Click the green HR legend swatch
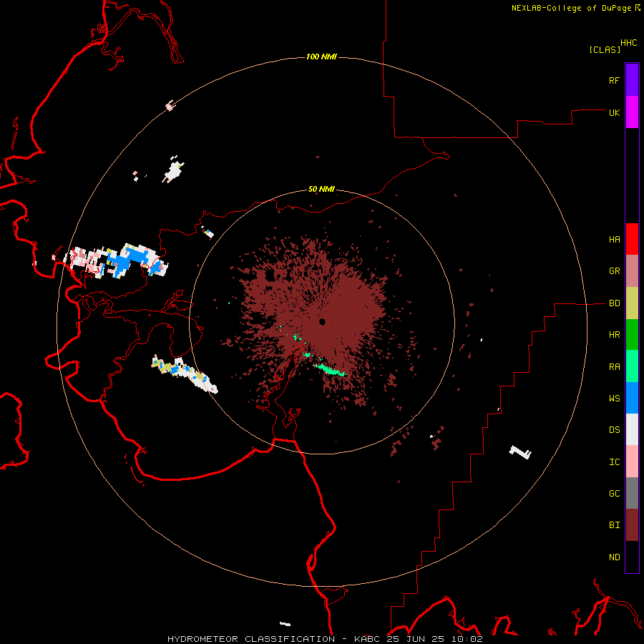 click(632, 335)
